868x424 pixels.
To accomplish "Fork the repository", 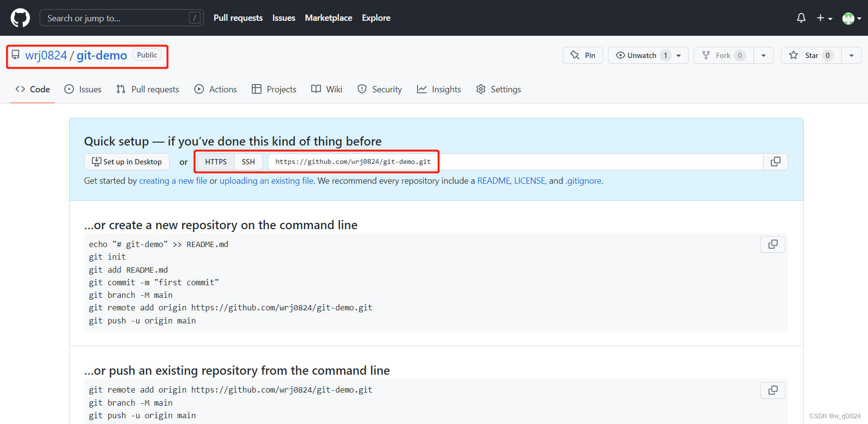I will pyautogui.click(x=723, y=56).
